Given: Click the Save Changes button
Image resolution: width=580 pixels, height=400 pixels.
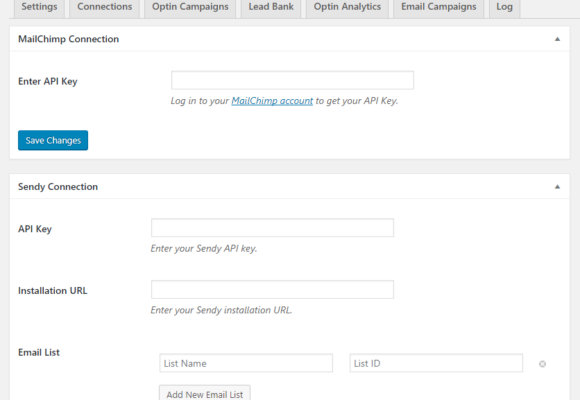Looking at the screenshot, I should [53, 140].
